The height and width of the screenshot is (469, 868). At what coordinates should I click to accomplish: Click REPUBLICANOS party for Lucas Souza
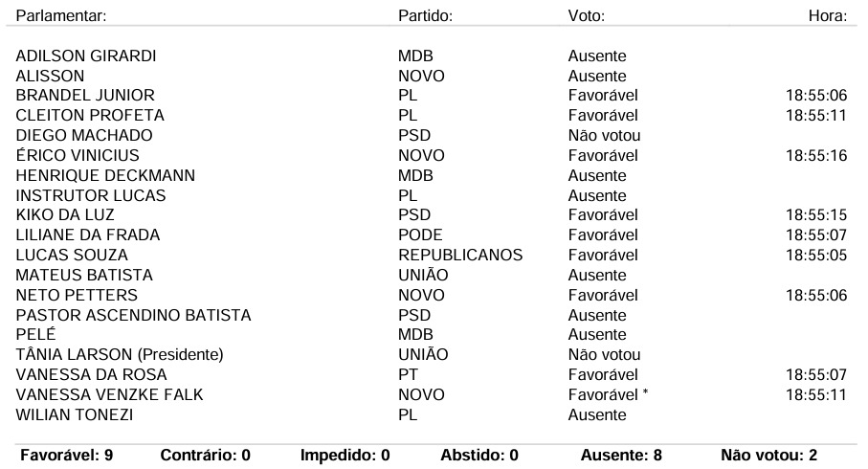[460, 255]
